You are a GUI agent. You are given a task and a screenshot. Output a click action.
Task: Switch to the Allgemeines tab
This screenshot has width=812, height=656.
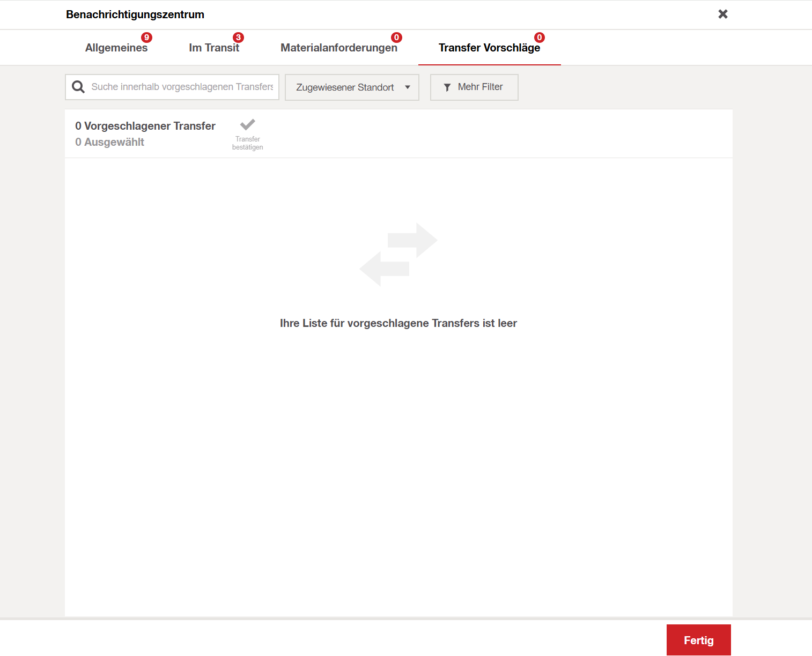116,48
